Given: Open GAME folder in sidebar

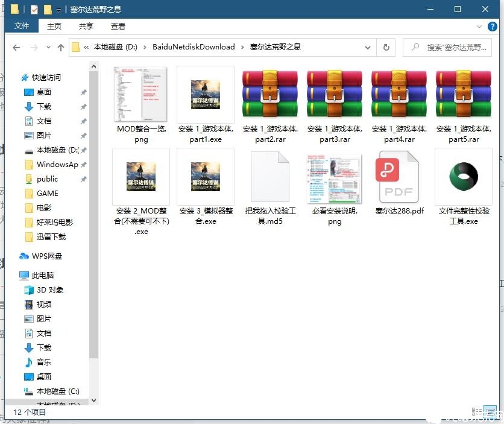Looking at the screenshot, I should (x=47, y=193).
